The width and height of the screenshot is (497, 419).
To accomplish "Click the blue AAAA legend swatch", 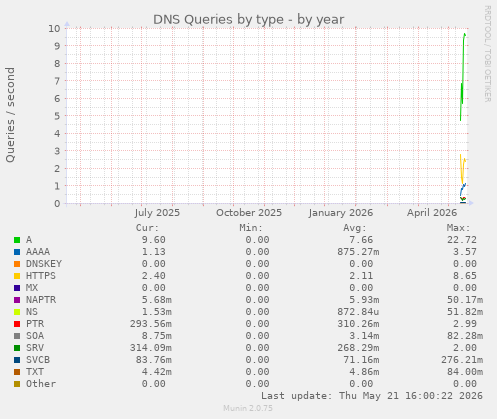I will coord(17,252).
